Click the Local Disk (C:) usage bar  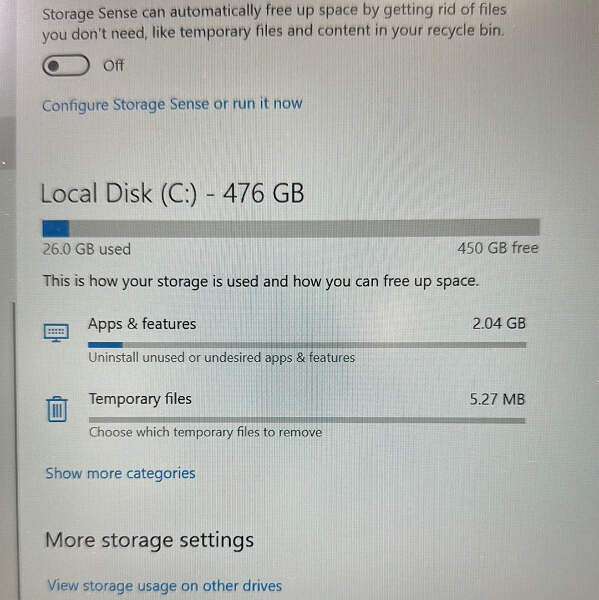click(x=291, y=228)
